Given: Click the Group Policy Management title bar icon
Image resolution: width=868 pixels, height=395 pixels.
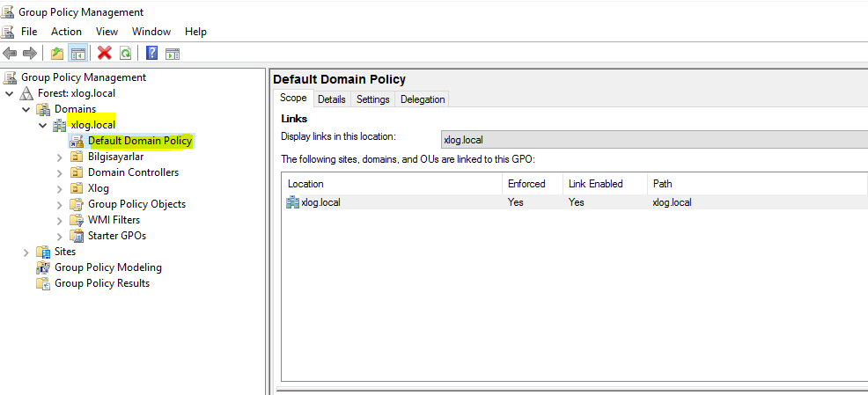Looking at the screenshot, I should 8,11.
